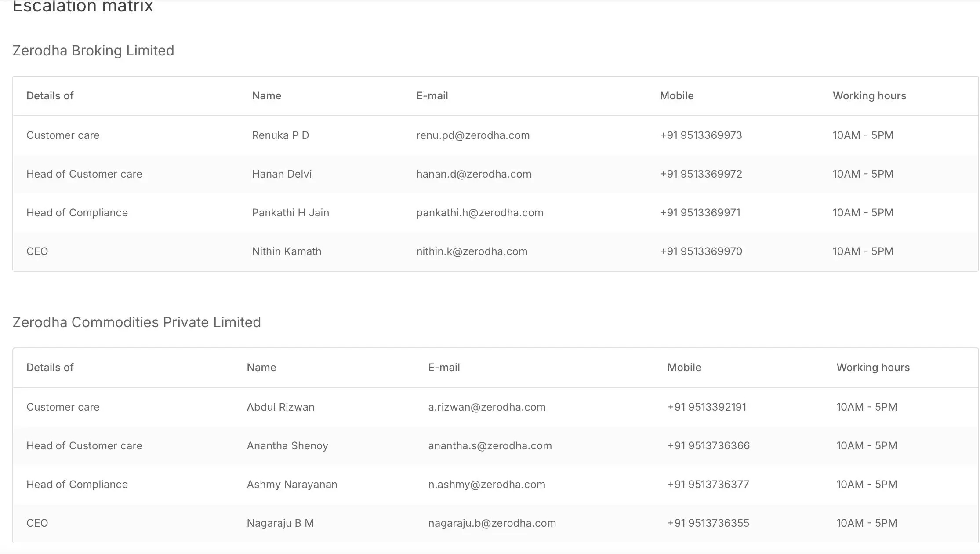The image size is (980, 554).
Task: Select the name Anantha Shenoy
Action: coord(287,446)
